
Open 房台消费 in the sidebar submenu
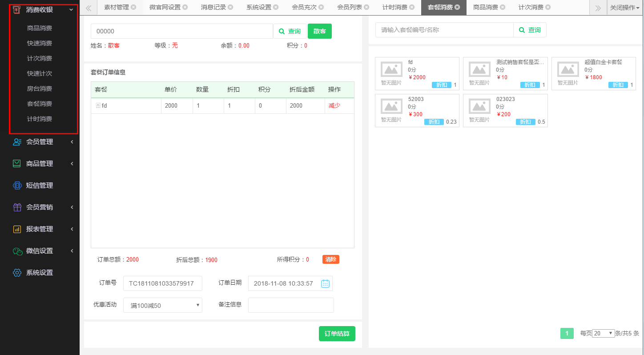click(x=40, y=89)
